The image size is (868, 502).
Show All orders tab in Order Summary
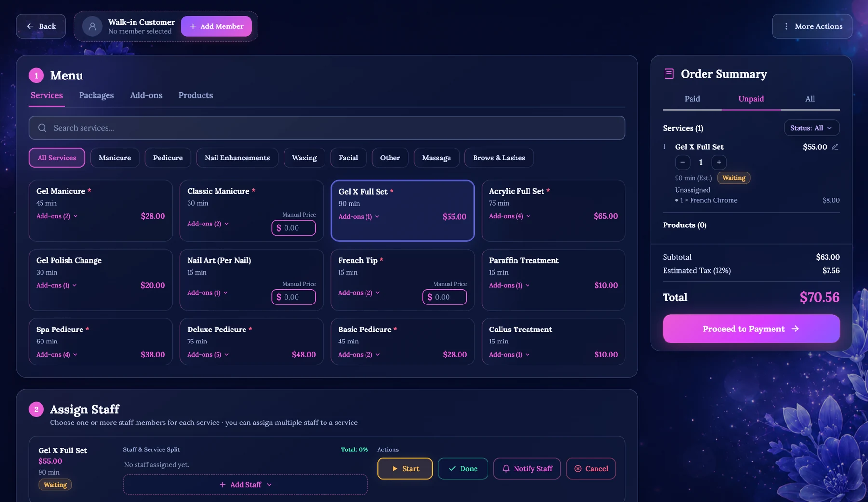810,99
